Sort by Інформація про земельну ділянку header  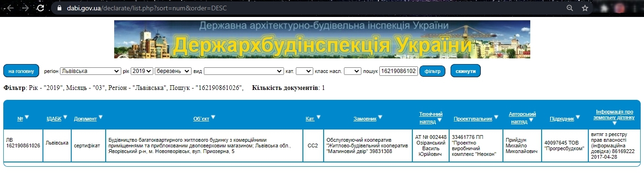click(x=614, y=115)
